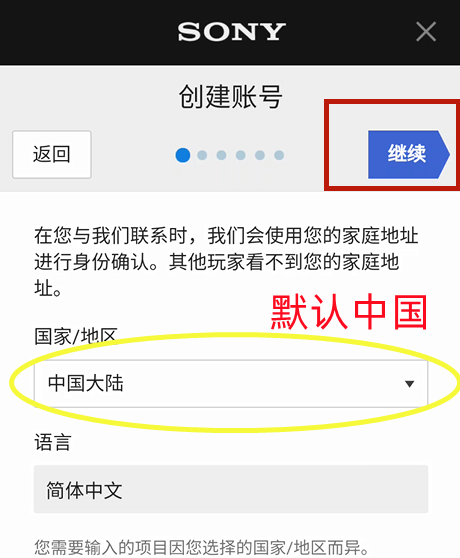Image resolution: width=460 pixels, height=558 pixels.
Task: Click the 创建账号 page heading
Action: 231,97
